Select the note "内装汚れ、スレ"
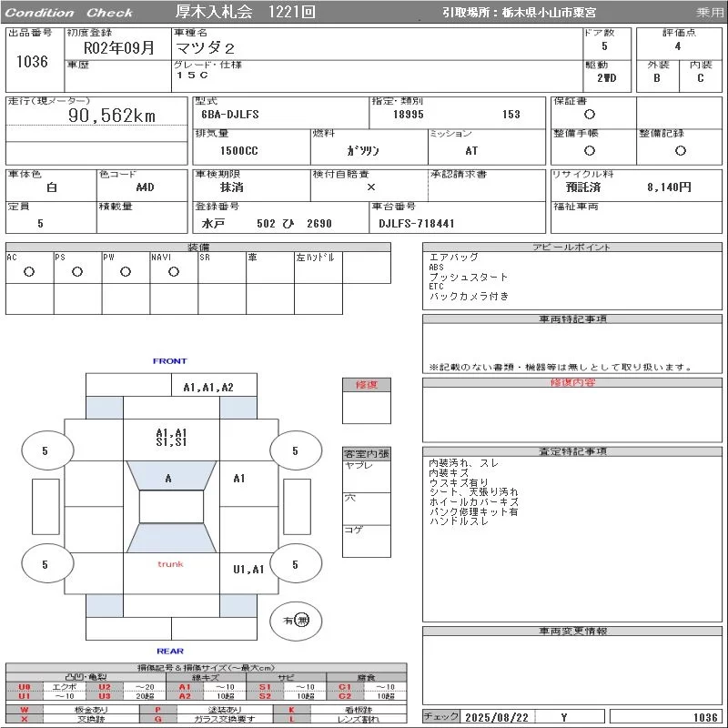728x728 pixels. (463, 463)
